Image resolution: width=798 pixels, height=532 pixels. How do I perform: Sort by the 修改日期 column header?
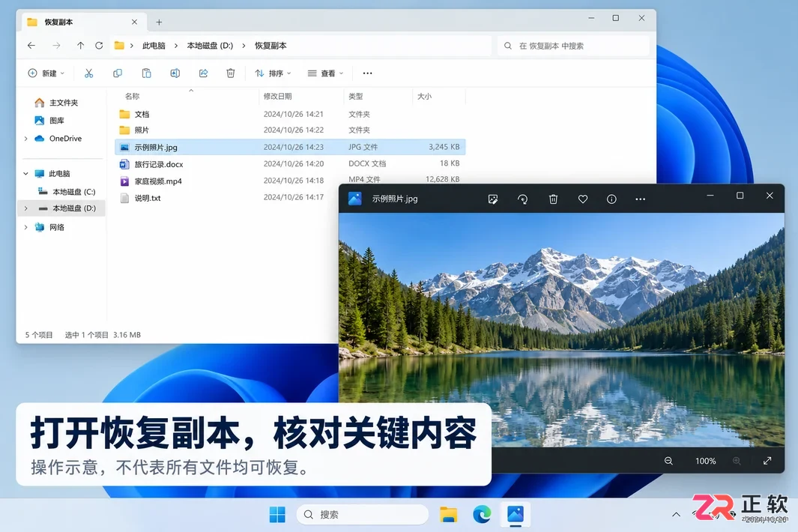[278, 96]
